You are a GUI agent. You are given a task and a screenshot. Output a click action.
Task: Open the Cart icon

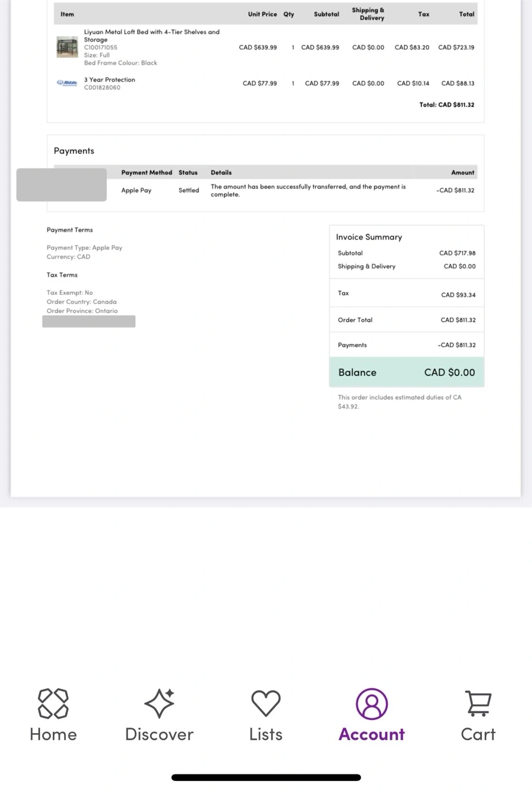point(478,703)
